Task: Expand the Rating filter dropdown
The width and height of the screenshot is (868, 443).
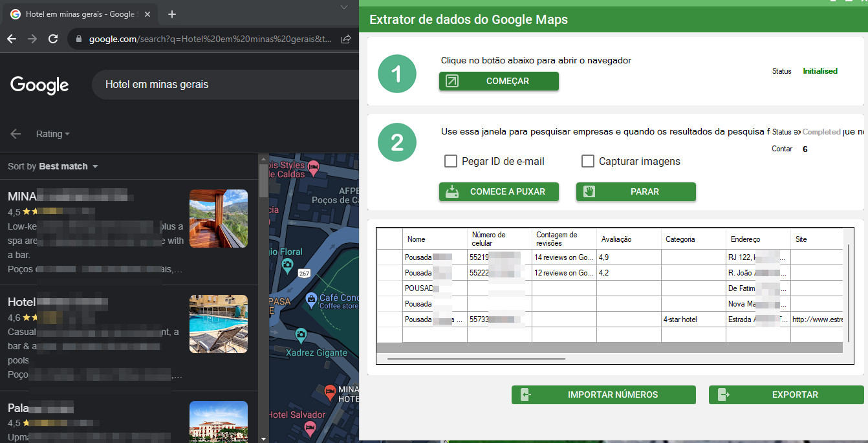Action: click(52, 134)
